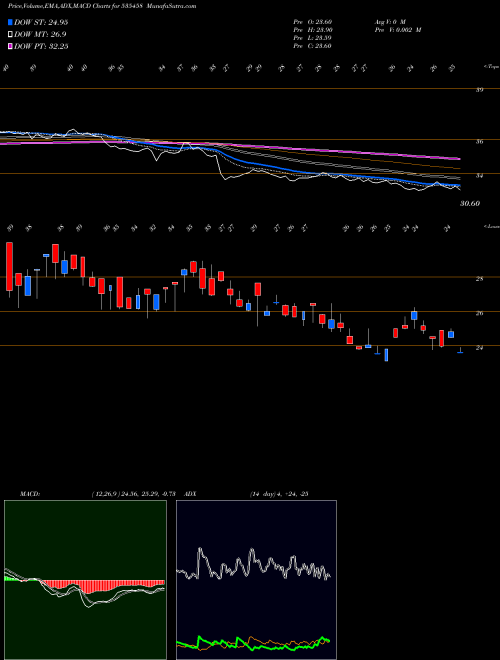The height and width of the screenshot is (660, 500).
Task: Click the 'Avg V: 0 M' volume text
Action: [389, 21]
